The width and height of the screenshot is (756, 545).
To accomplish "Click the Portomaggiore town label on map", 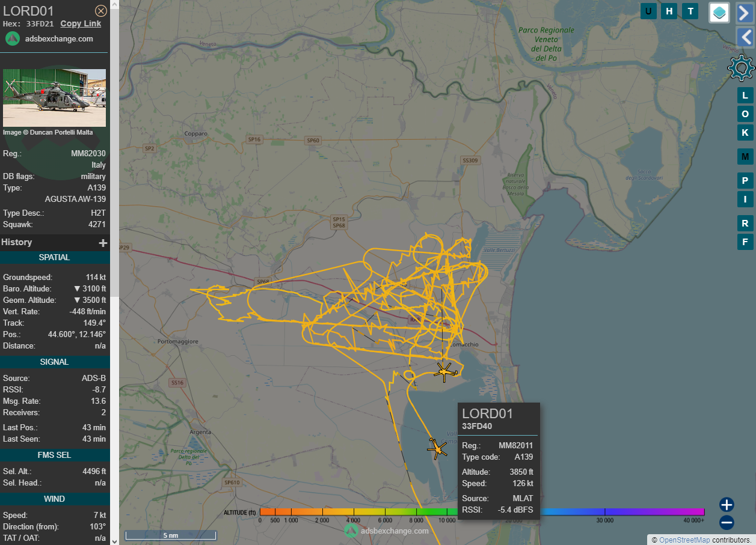I will click(x=177, y=342).
